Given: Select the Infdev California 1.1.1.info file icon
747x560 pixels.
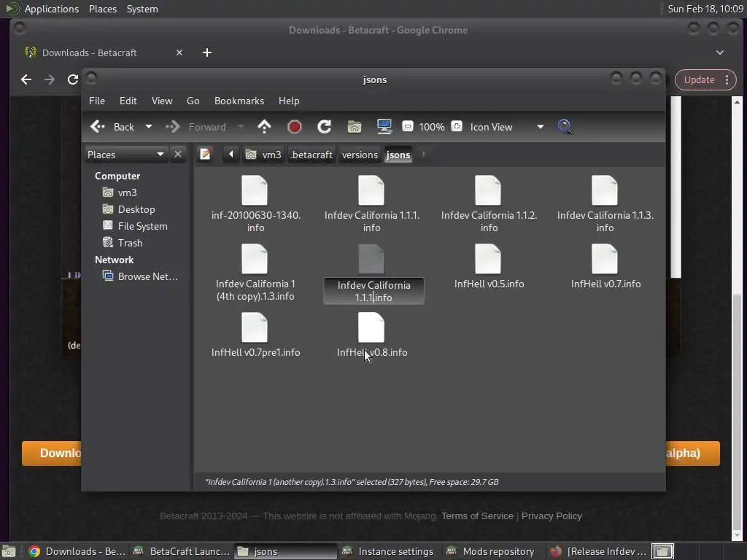Looking at the screenshot, I should point(371,190).
